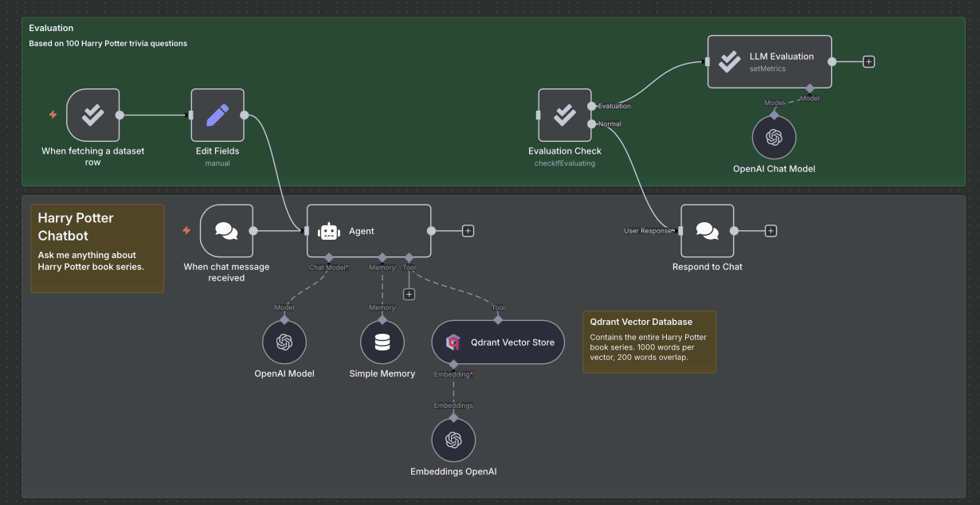Click the output connector of Edit Fields node
Screen dimensions: 980x505
(x=245, y=115)
